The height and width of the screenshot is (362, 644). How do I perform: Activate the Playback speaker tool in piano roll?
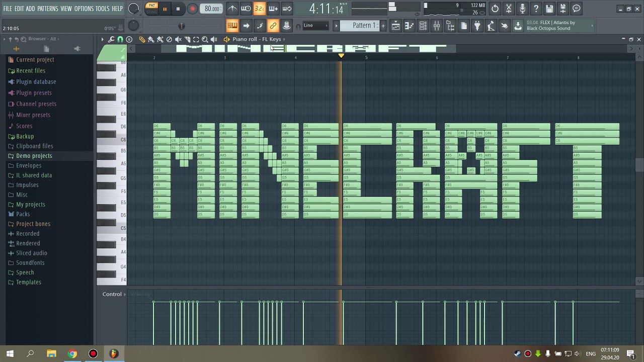click(214, 39)
